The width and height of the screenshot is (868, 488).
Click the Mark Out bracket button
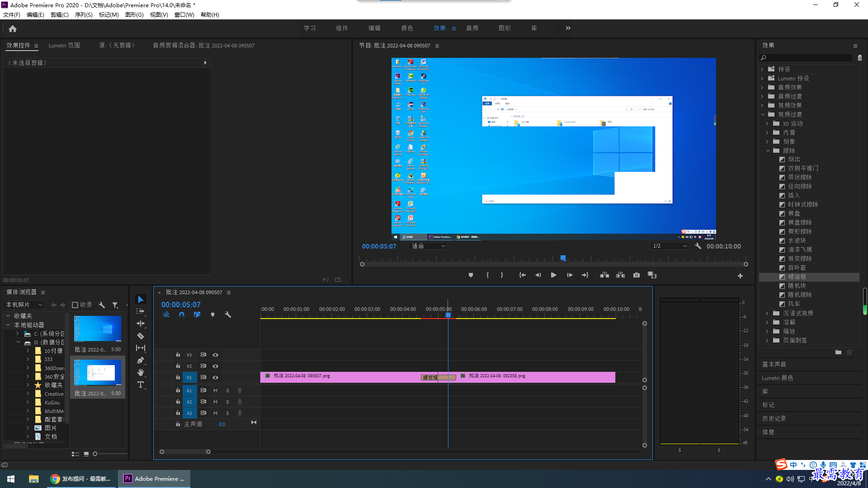click(x=502, y=275)
